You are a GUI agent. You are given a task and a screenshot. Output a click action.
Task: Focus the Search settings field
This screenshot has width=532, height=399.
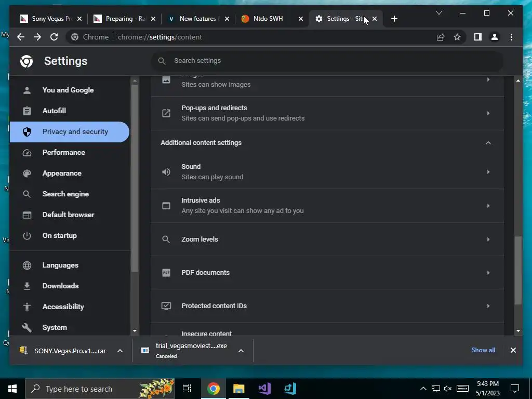coord(327,61)
